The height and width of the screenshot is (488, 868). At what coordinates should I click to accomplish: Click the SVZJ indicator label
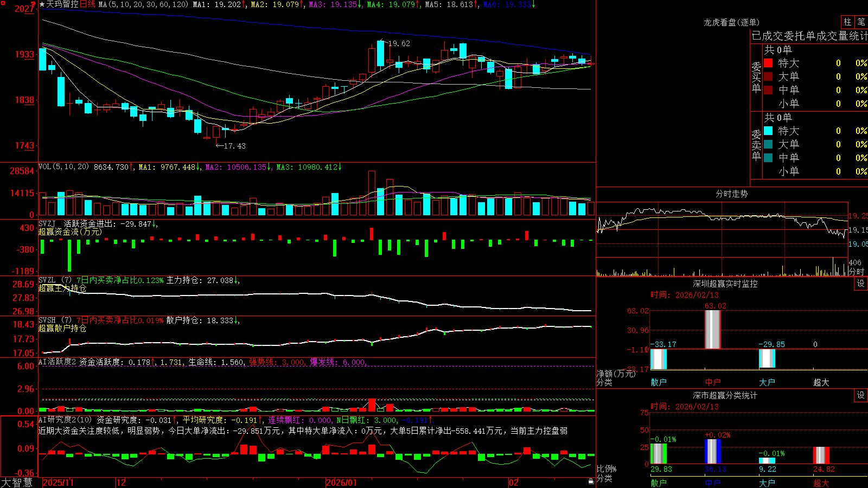coord(47,223)
